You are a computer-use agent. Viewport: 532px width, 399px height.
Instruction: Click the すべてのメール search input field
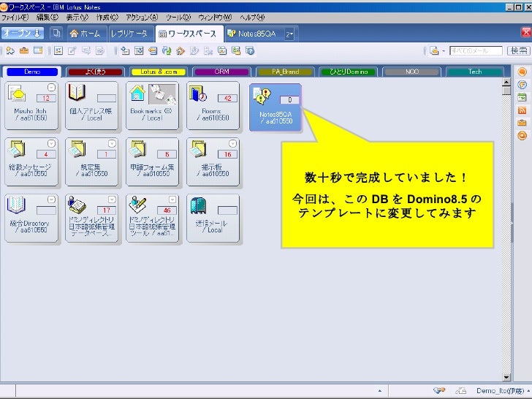476,51
